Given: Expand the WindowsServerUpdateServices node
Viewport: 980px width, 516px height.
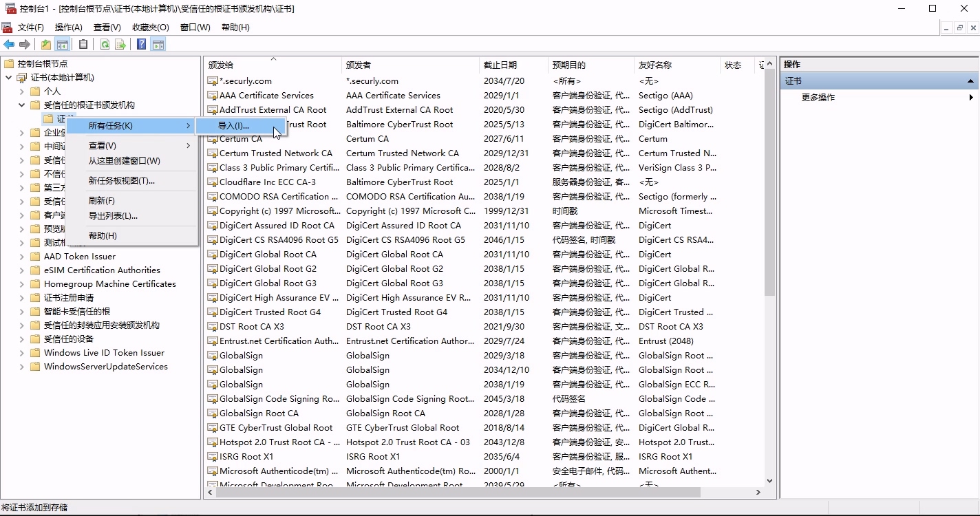Looking at the screenshot, I should 21,366.
